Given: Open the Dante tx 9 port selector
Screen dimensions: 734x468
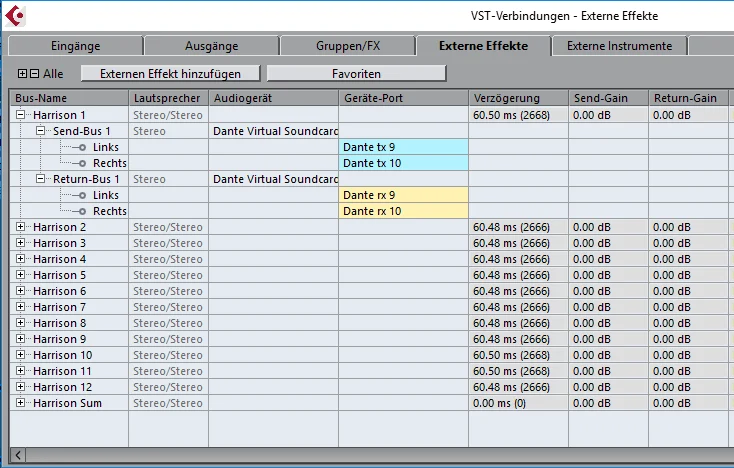Looking at the screenshot, I should (403, 147).
